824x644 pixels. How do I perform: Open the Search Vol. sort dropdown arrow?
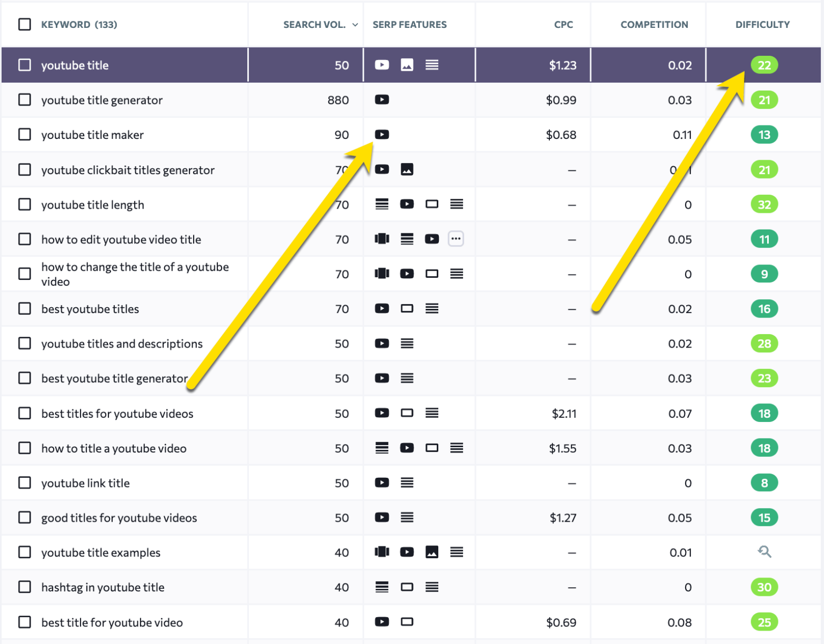355,25
